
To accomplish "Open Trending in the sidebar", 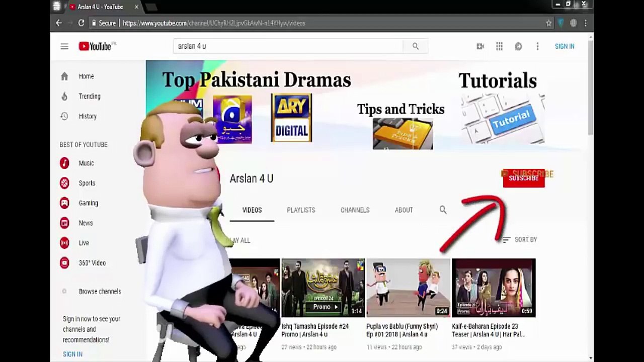I will [x=90, y=96].
